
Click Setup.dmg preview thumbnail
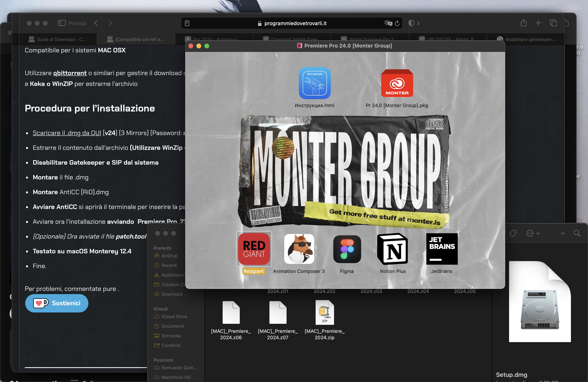(x=540, y=301)
